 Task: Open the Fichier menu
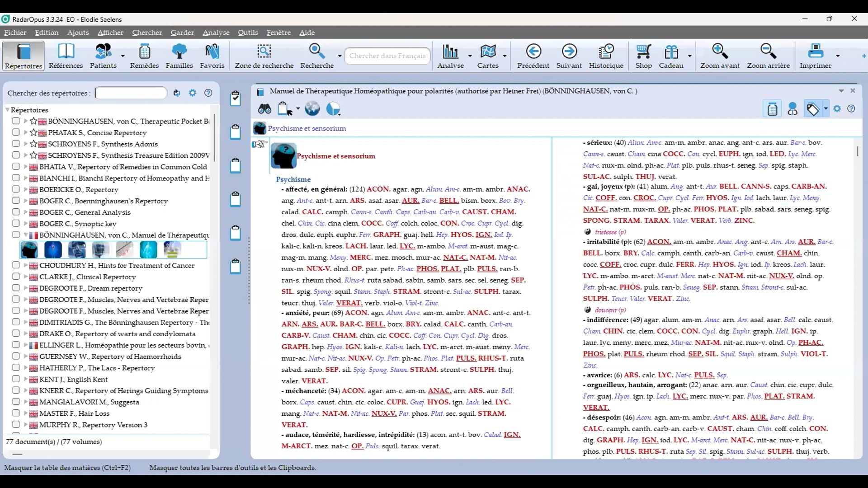pyautogui.click(x=15, y=33)
